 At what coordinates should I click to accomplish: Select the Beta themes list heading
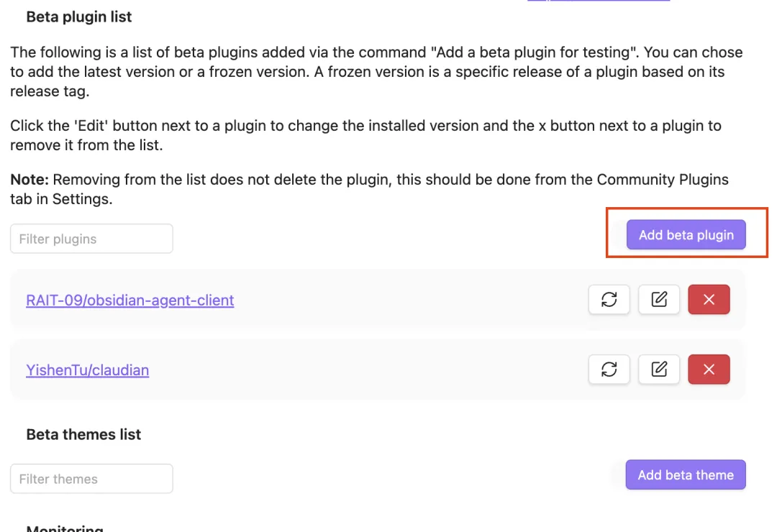pos(83,434)
